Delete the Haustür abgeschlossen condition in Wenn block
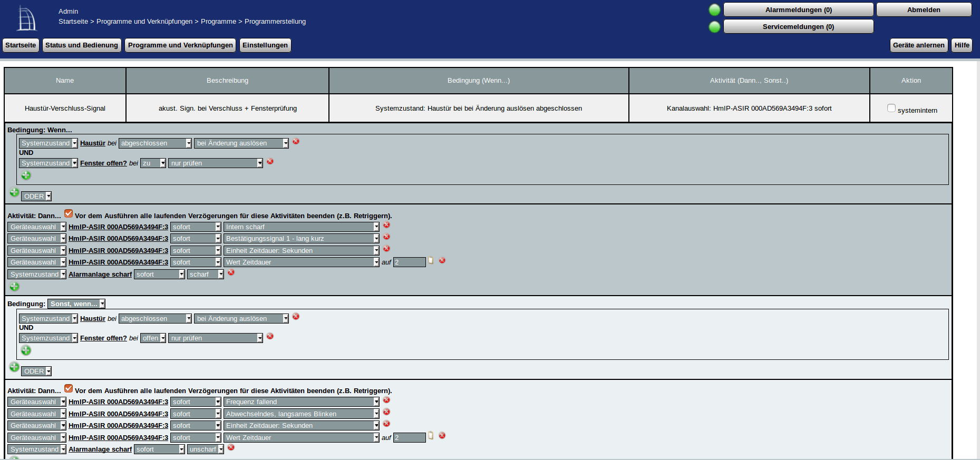Image resolution: width=980 pixels, height=460 pixels. 296,142
